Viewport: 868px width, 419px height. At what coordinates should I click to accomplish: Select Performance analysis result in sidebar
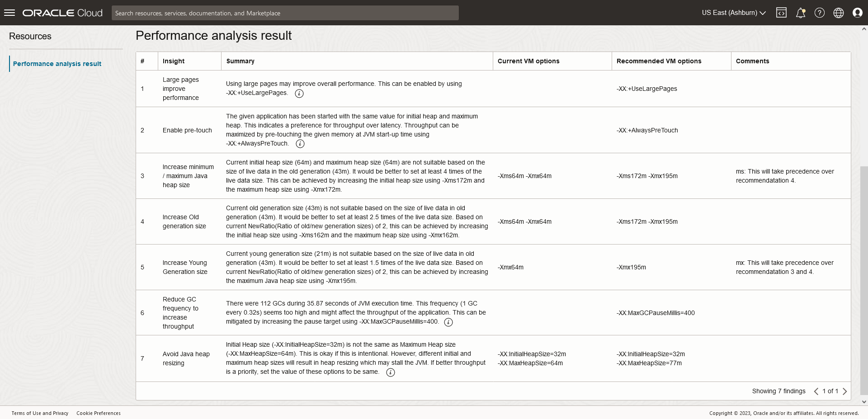57,64
